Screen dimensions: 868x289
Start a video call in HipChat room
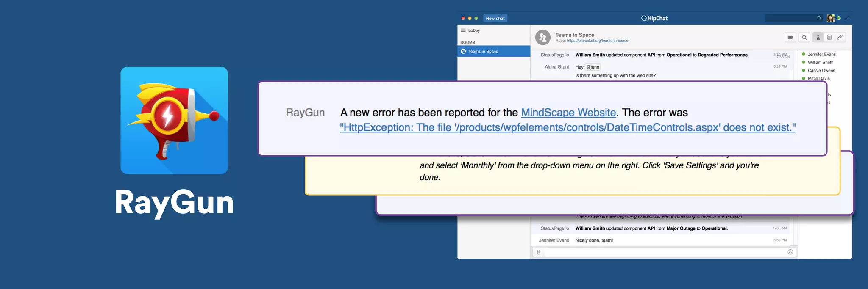pos(790,37)
